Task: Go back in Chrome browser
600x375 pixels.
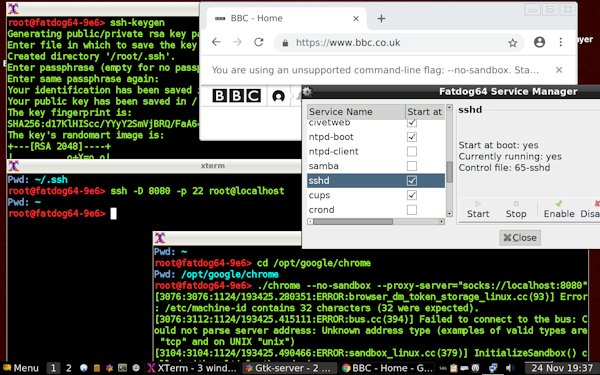Action: click(216, 42)
